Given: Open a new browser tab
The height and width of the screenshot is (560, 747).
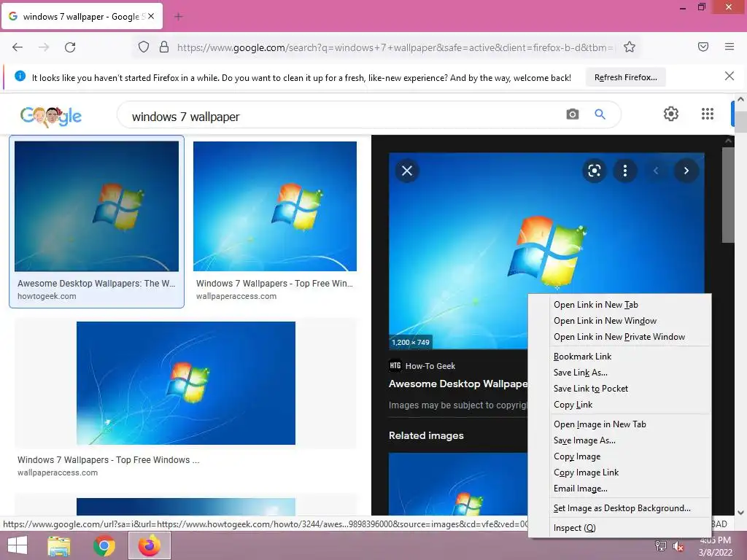Looking at the screenshot, I should tap(178, 17).
